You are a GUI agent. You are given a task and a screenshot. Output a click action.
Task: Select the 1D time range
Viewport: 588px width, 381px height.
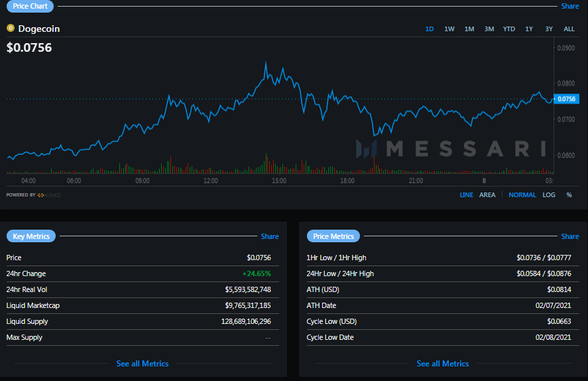pos(430,29)
